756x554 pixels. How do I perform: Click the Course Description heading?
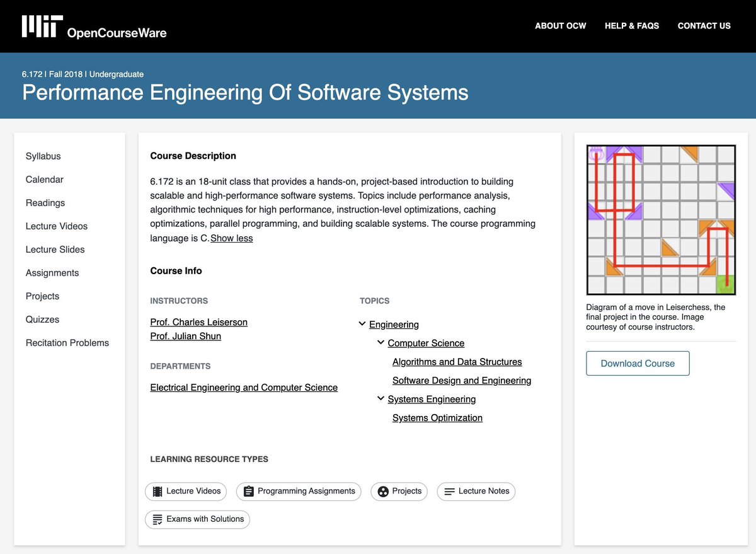point(193,156)
